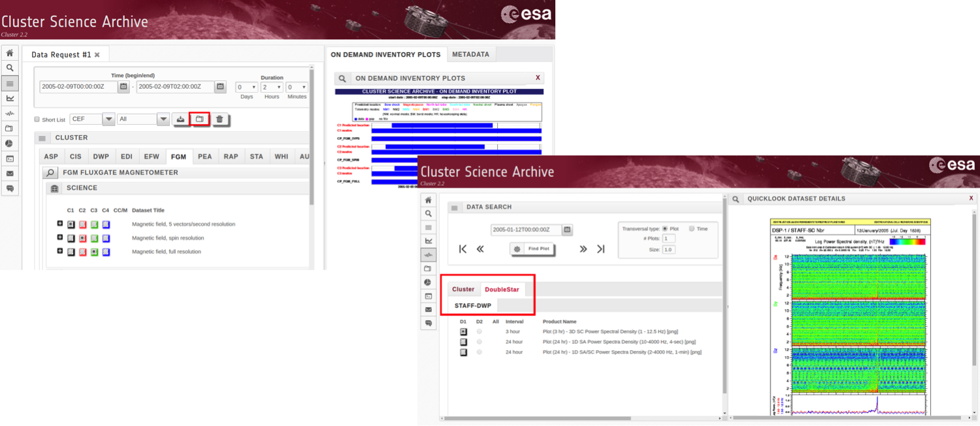Toggle D1 for 2-4000 Hz, 1-min plot
980x426 pixels.
(463, 352)
